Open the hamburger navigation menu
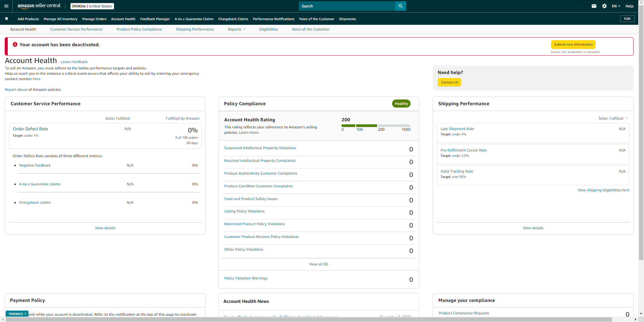This screenshot has height=322, width=644. pos(6,6)
